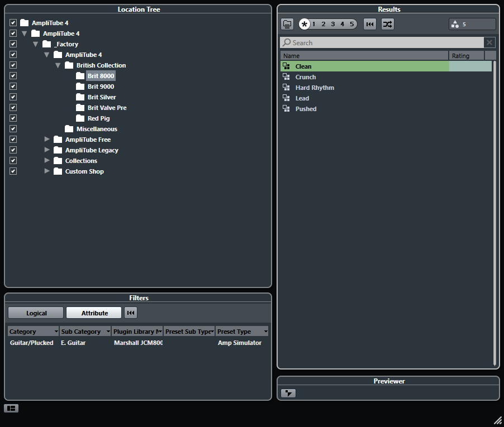Click the preset icon next to Hard Rhythm
The image size is (504, 427).
coord(286,88)
